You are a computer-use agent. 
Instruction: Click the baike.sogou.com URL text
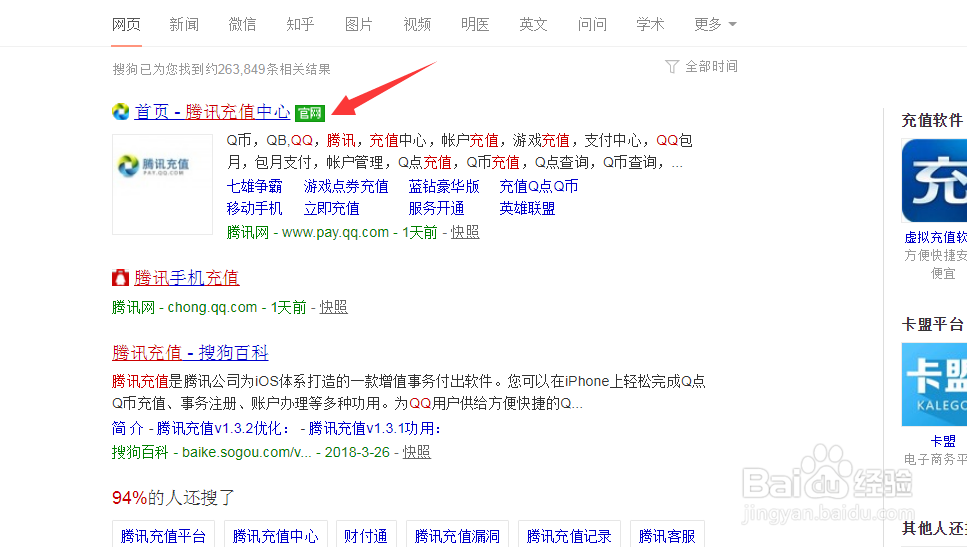[x=247, y=452]
